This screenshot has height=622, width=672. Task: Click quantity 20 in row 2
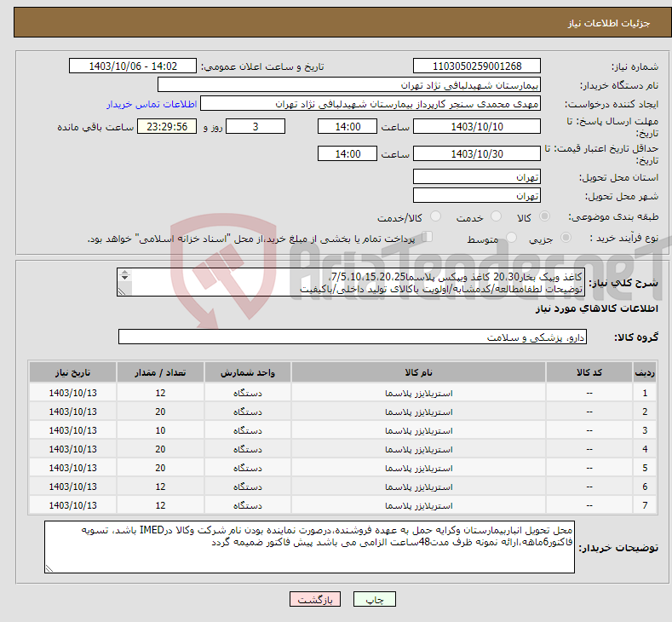click(x=160, y=412)
